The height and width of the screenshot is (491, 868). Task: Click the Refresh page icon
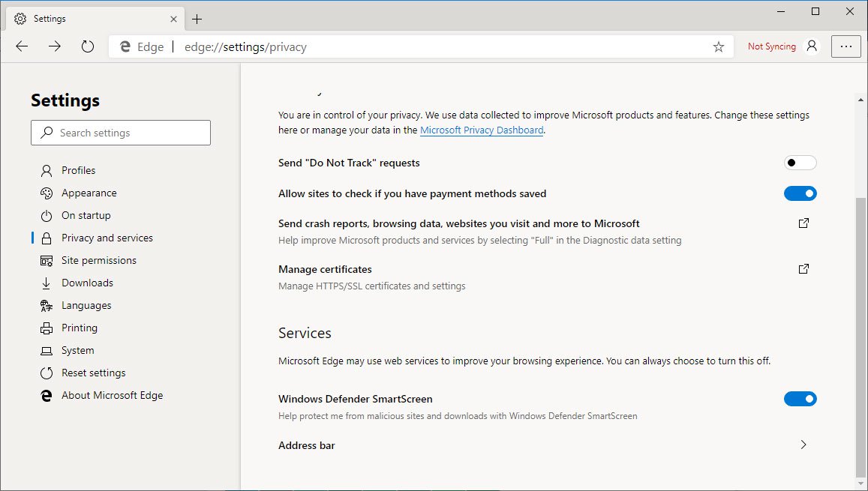pyautogui.click(x=88, y=46)
